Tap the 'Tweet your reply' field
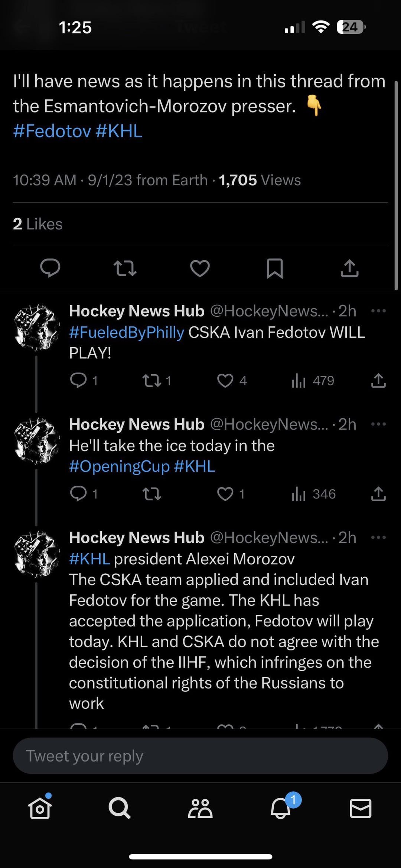 [200, 756]
